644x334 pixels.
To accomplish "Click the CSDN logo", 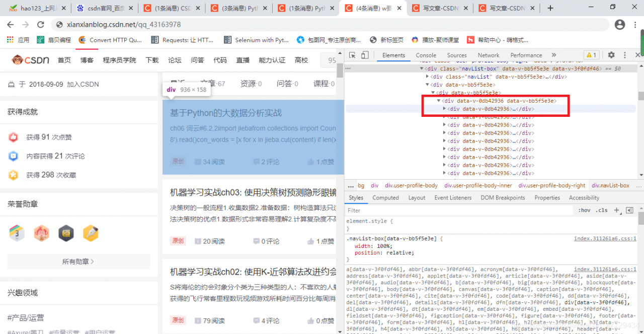I will coord(30,60).
